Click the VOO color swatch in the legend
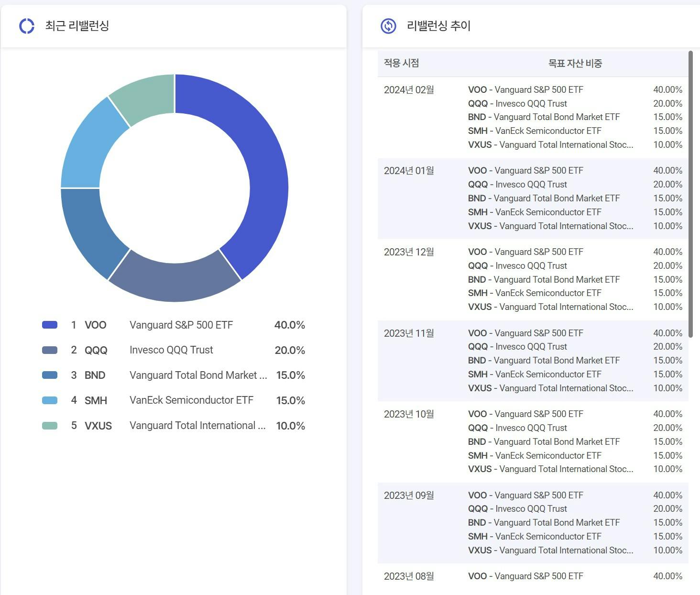This screenshot has height=595, width=700. point(50,325)
